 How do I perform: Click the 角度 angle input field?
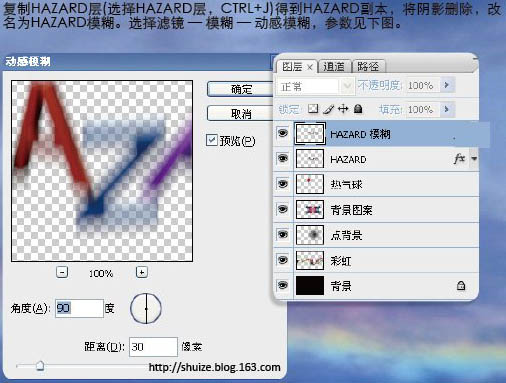79,308
